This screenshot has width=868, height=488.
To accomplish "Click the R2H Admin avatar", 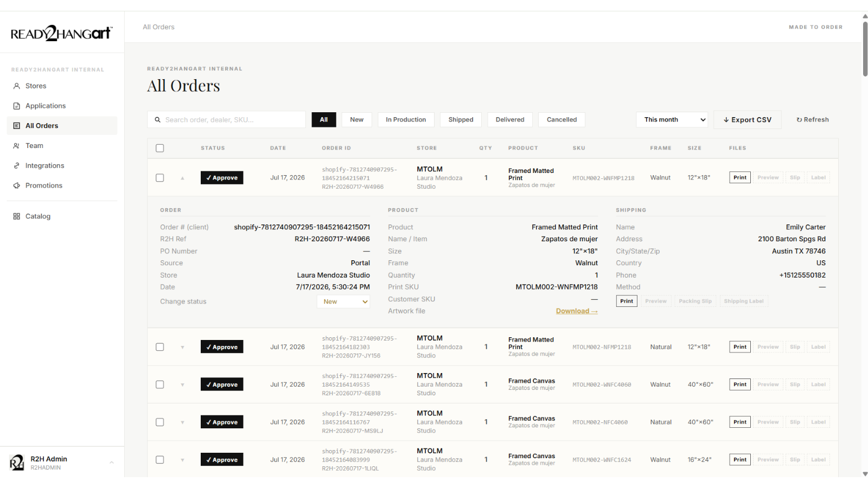I will point(17,463).
